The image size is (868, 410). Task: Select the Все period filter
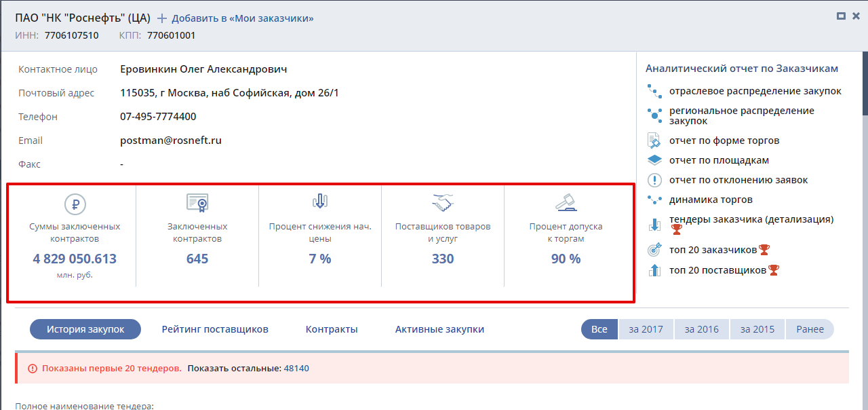click(x=599, y=329)
